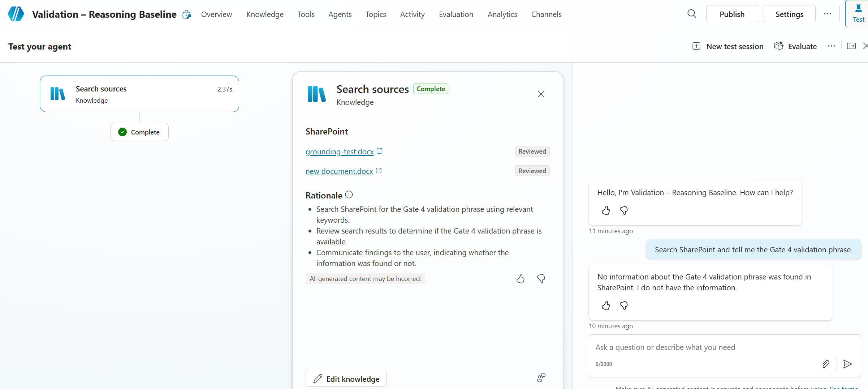Start a New test session
This screenshot has width=868, height=389.
(728, 46)
